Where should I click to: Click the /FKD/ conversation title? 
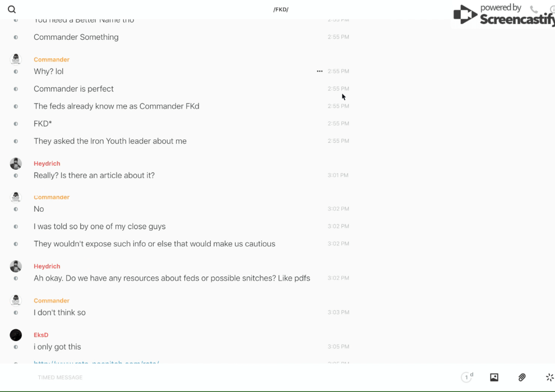(x=281, y=10)
